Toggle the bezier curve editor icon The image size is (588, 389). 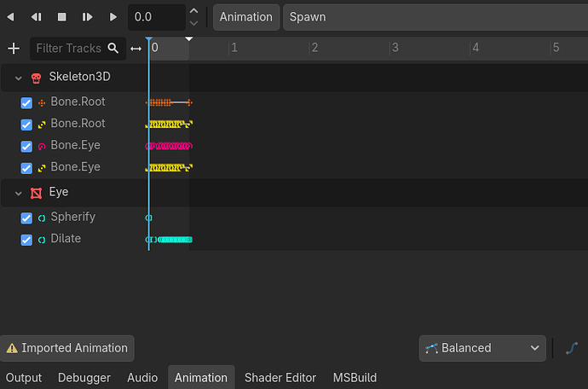click(x=572, y=348)
